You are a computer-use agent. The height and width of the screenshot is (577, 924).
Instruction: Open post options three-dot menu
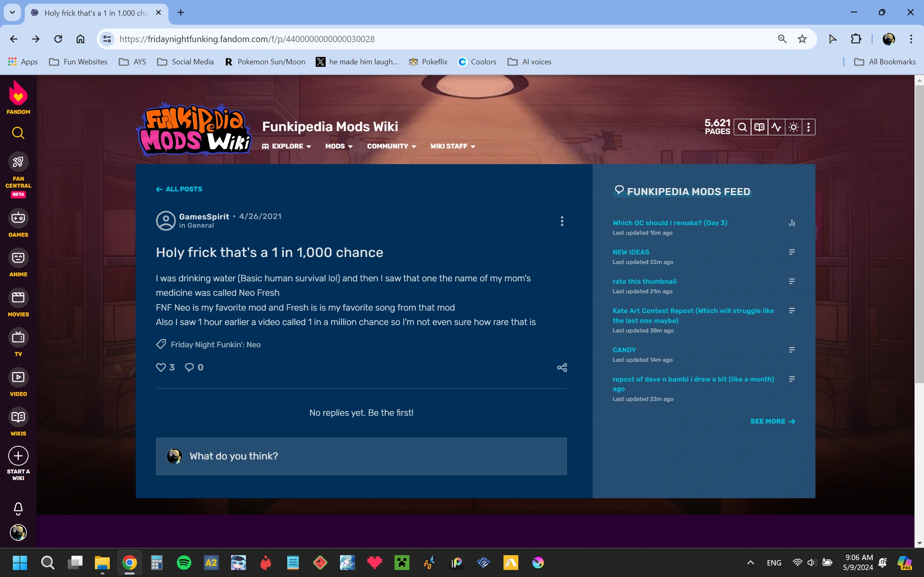click(x=562, y=221)
